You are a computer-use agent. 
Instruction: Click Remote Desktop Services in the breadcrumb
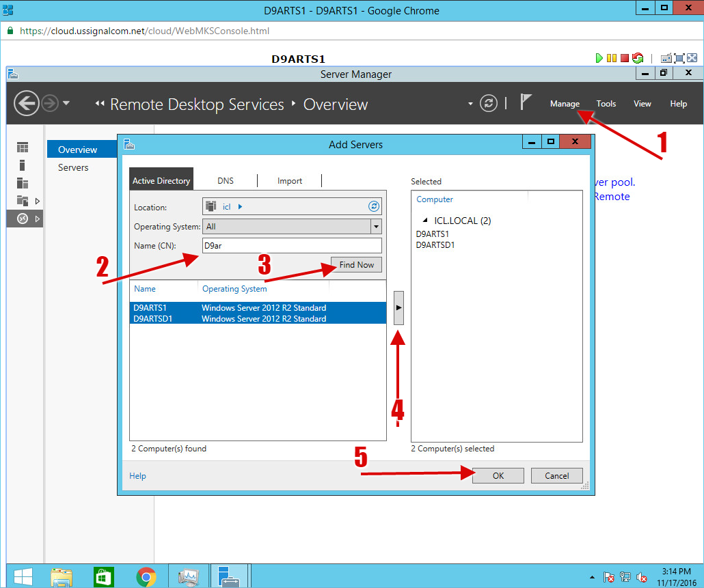(197, 104)
